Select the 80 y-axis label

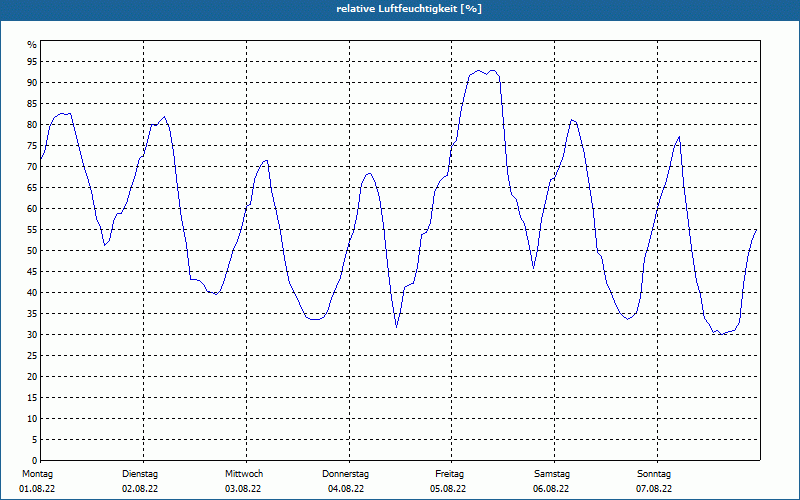[x=32, y=124]
